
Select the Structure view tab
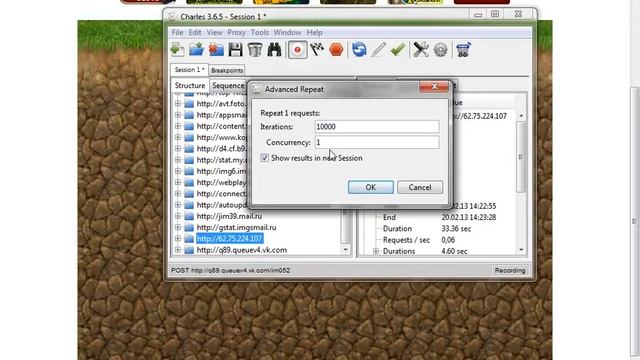(x=190, y=85)
